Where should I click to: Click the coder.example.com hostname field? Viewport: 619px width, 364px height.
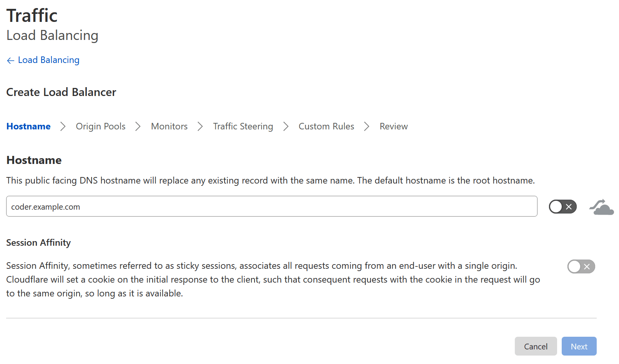pos(272,206)
